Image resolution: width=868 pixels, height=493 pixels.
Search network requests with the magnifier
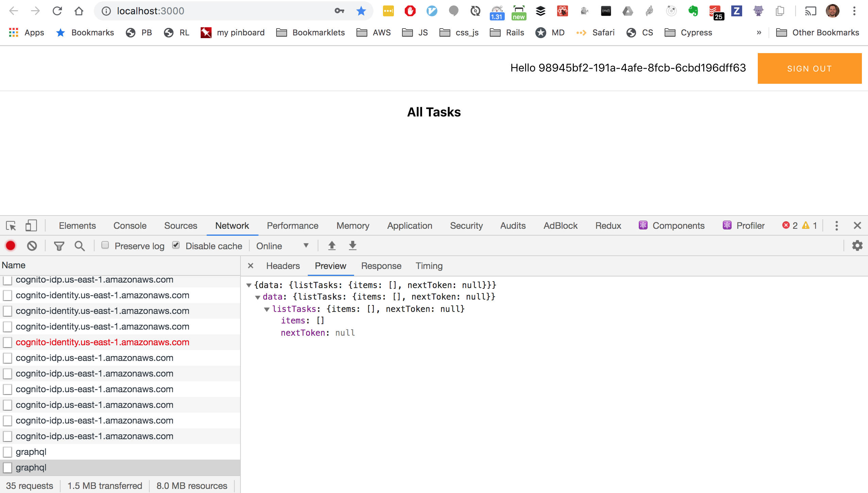point(79,245)
